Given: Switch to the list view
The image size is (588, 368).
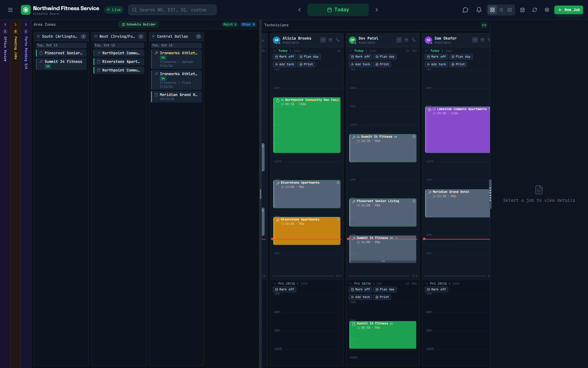Looking at the screenshot, I should (x=501, y=10).
